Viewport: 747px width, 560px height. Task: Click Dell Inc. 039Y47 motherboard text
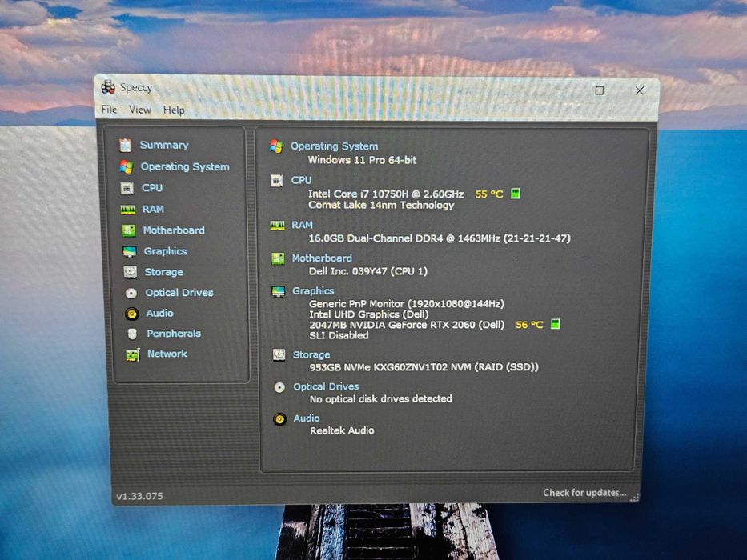[x=368, y=271]
